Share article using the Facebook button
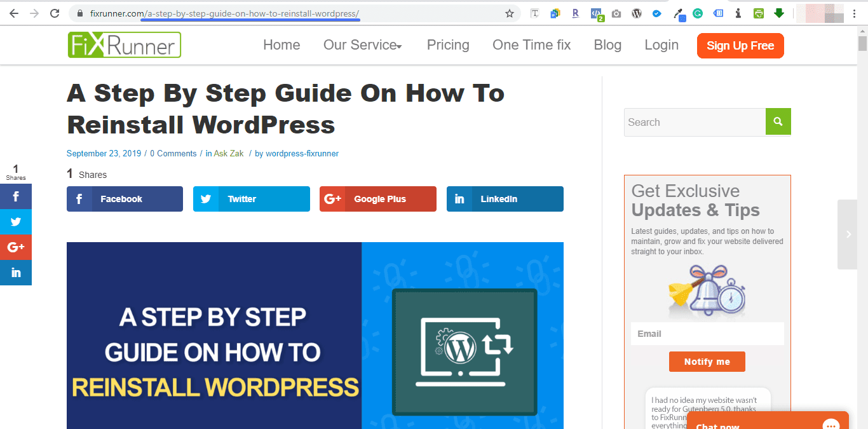 pyautogui.click(x=125, y=199)
